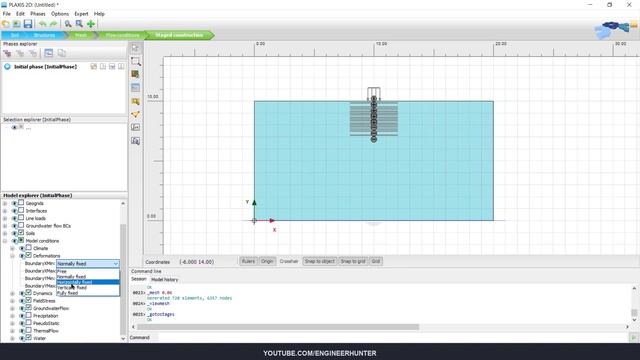
Task: Uncheck the Soils checkbox
Action: [x=21, y=233]
